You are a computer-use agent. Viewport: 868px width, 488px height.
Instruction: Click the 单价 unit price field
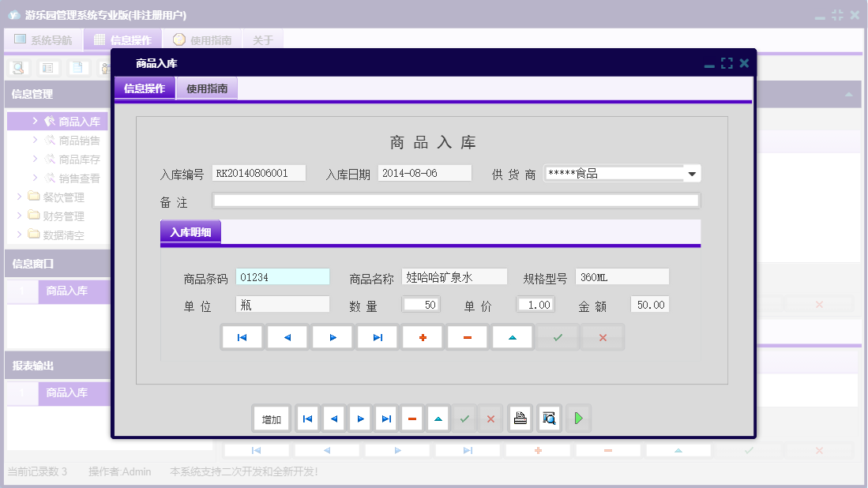[x=535, y=305]
